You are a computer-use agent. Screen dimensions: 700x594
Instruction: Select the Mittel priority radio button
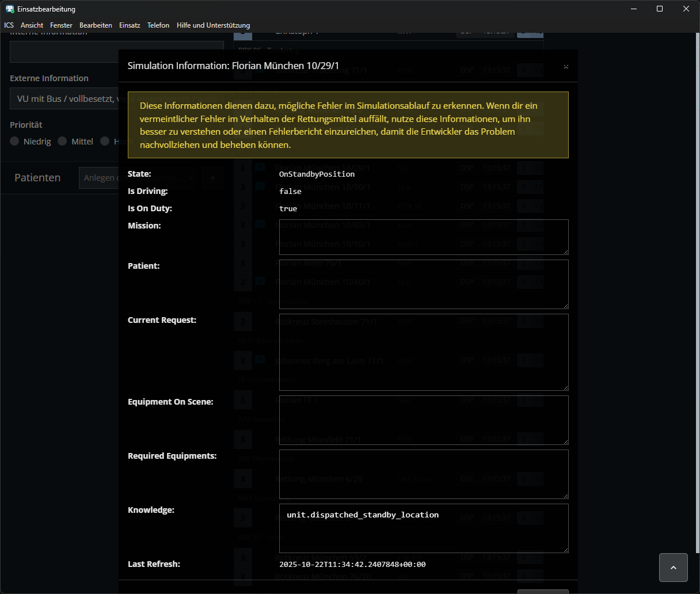coord(62,142)
